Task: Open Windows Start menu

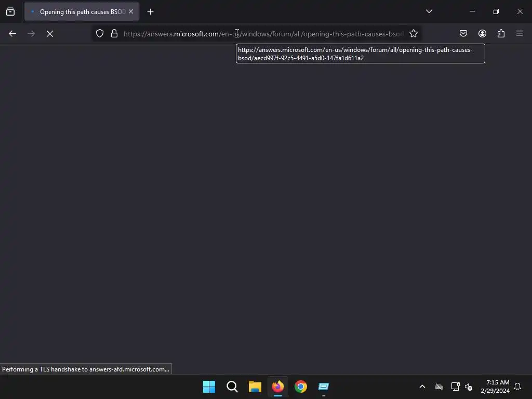Action: [x=209, y=387]
